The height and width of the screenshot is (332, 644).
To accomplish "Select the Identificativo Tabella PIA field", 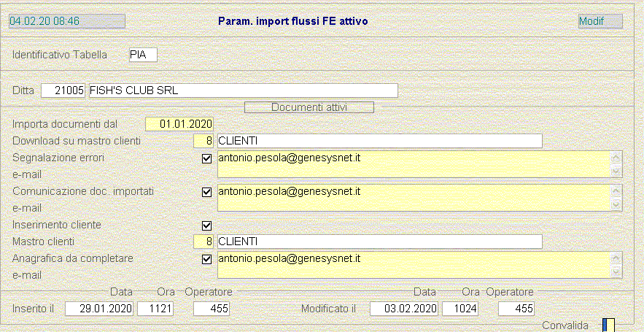I will [142, 55].
